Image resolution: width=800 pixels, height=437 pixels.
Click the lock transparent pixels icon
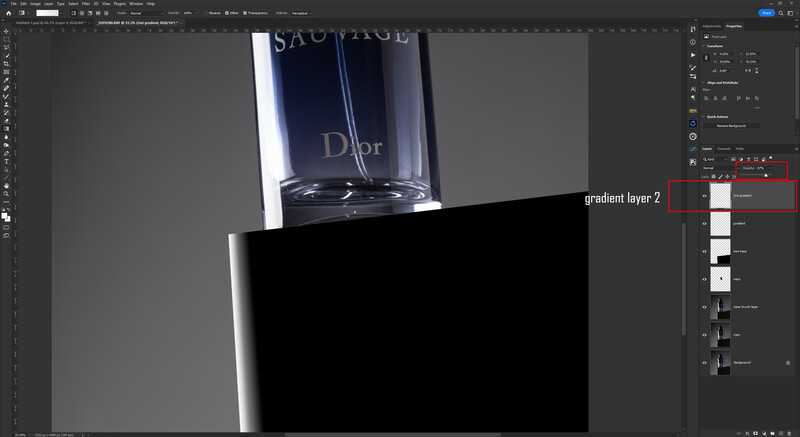(x=714, y=176)
